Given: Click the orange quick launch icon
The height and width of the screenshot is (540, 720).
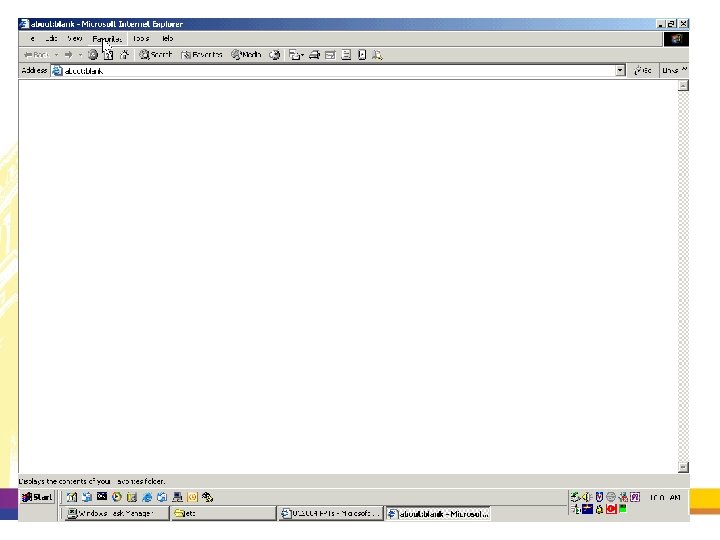Looking at the screenshot, I should click(192, 497).
